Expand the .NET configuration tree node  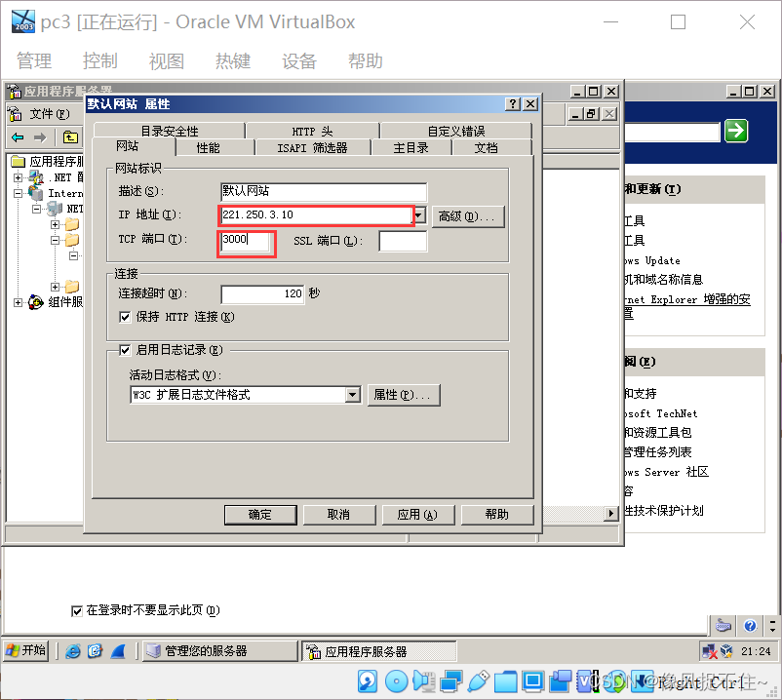[18, 177]
